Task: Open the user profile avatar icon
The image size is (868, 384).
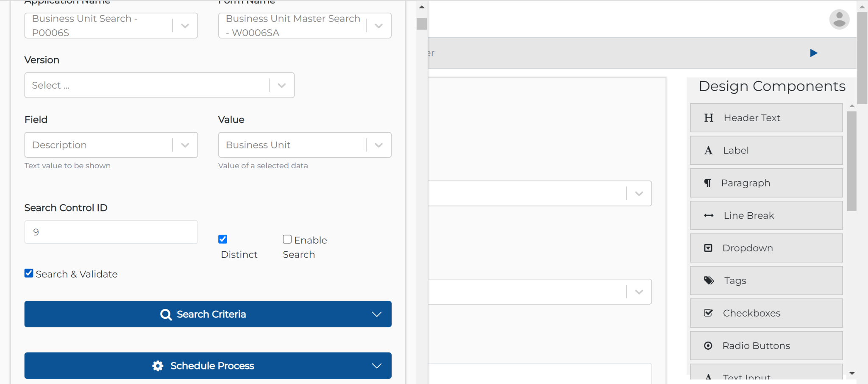Action: click(x=839, y=19)
